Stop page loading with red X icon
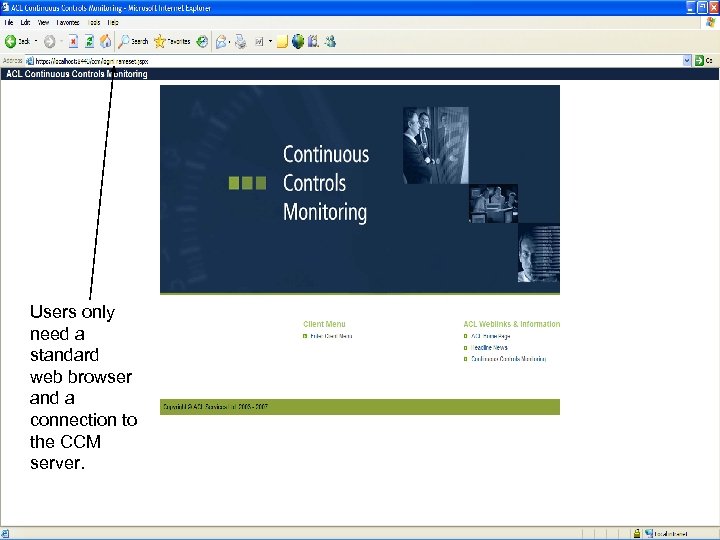Screen dimensions: 720x540 (73, 42)
